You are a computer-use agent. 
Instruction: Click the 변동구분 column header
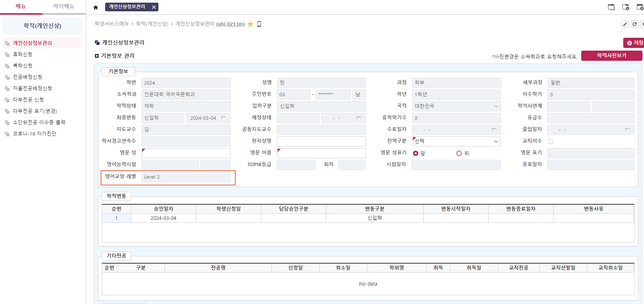[x=375, y=209]
